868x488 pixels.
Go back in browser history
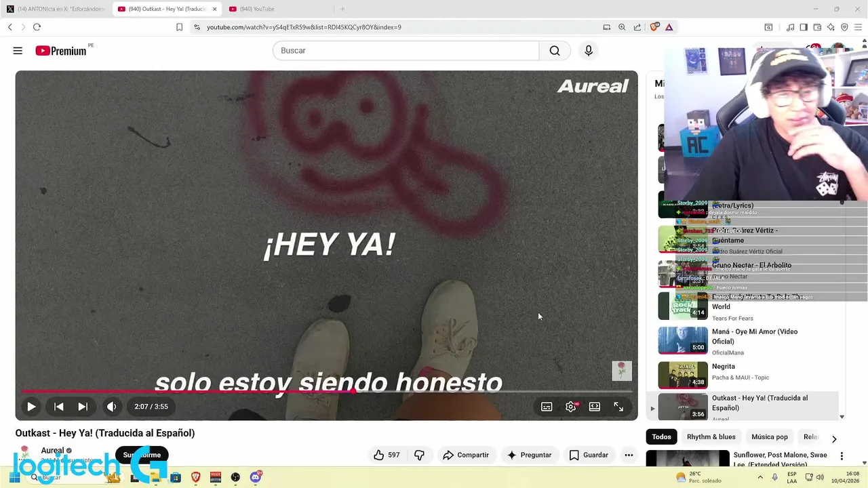tap(9, 27)
